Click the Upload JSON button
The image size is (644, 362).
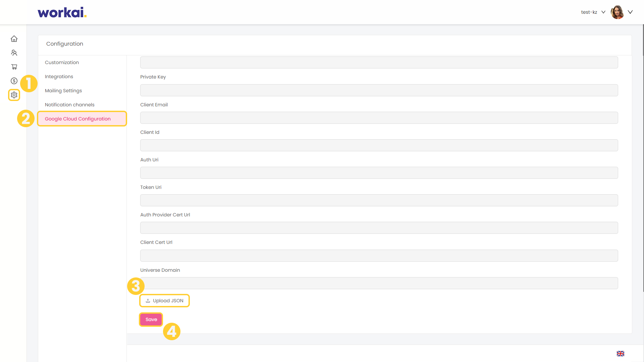click(164, 301)
